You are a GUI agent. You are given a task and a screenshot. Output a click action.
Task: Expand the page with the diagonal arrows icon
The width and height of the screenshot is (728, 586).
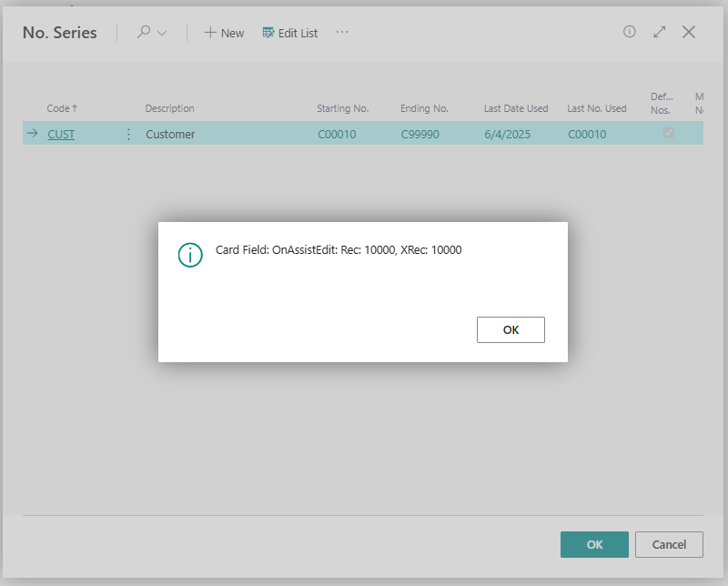tap(660, 32)
